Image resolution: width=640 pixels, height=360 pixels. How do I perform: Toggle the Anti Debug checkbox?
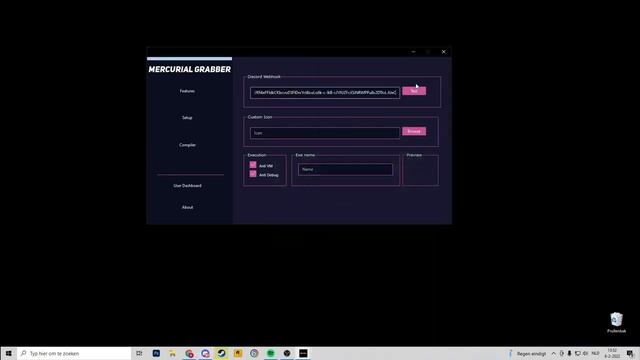[x=253, y=174]
